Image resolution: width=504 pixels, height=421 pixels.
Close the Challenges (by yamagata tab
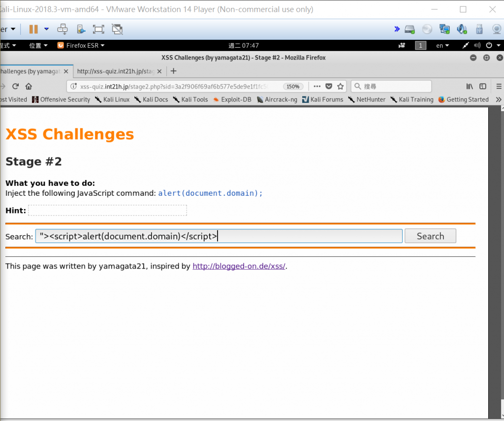(x=66, y=71)
